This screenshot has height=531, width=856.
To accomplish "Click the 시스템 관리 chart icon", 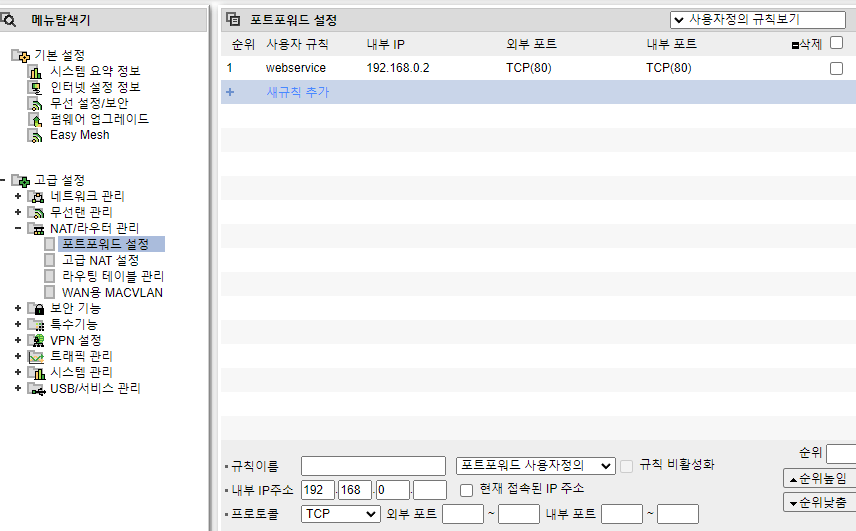I will tap(35, 373).
